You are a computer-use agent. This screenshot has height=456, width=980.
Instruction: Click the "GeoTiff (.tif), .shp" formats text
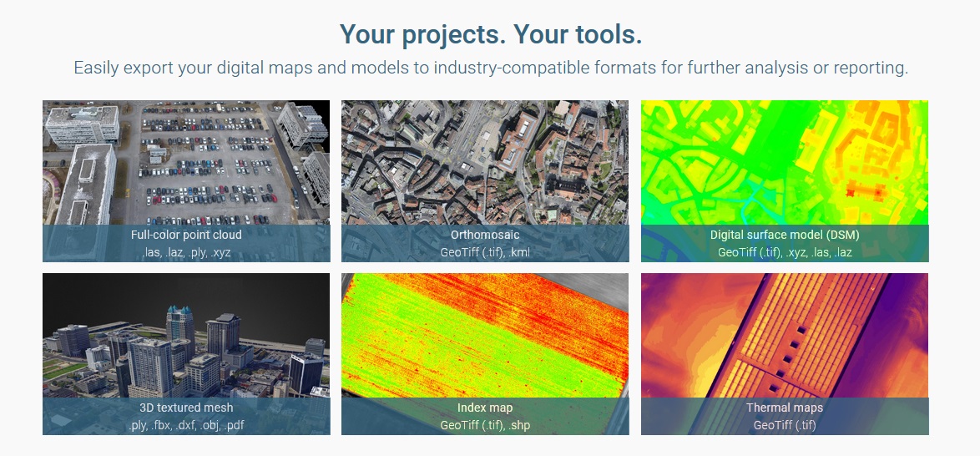tap(485, 425)
